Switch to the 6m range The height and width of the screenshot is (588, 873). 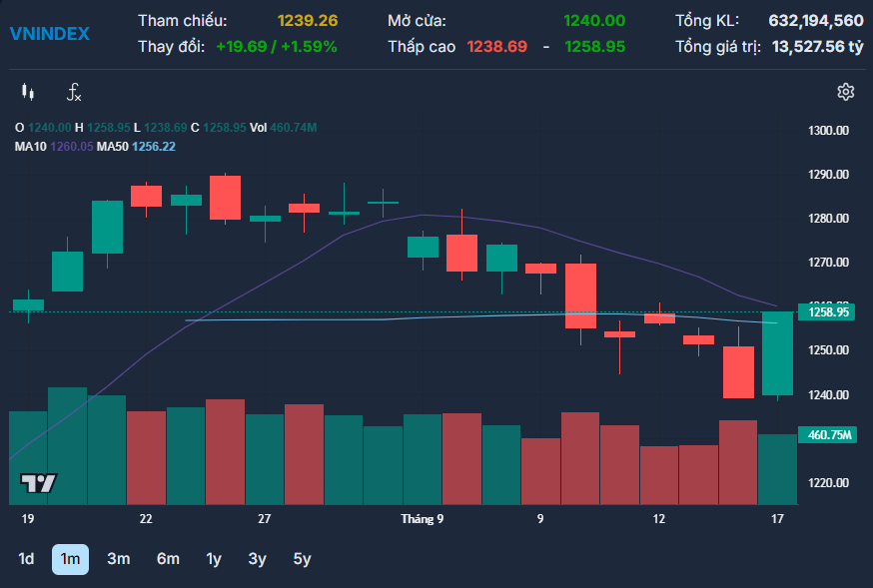click(x=168, y=558)
